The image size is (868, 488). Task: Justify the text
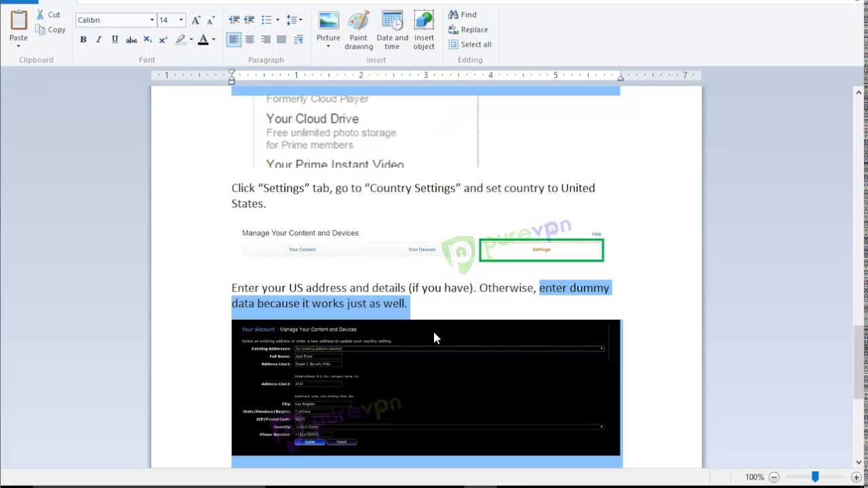point(281,40)
